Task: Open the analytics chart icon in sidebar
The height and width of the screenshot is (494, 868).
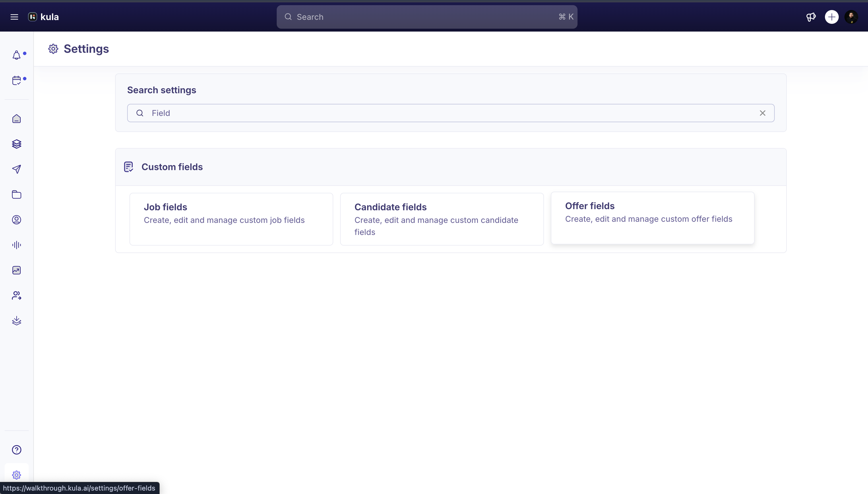Action: point(17,270)
